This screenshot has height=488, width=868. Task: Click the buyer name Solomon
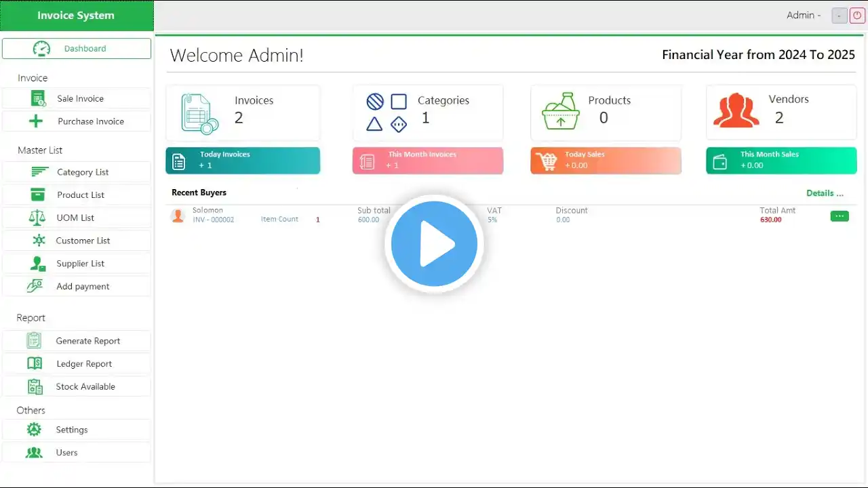coord(208,210)
